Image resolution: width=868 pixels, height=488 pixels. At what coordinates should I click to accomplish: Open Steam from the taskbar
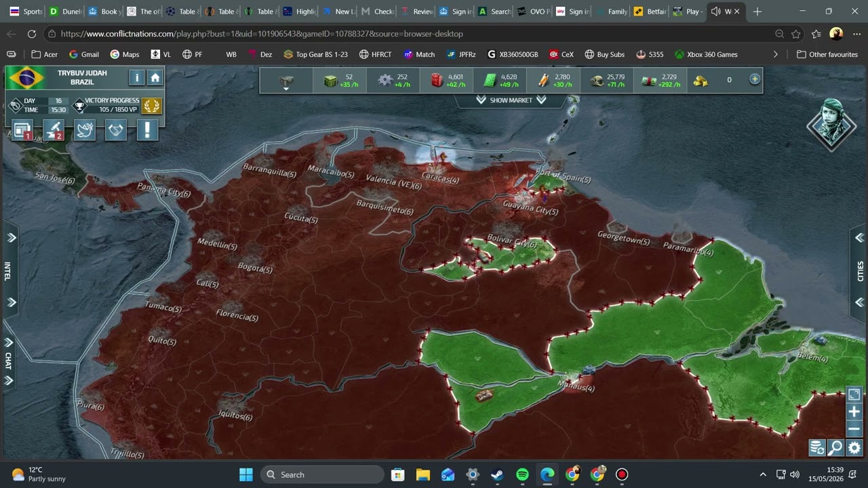point(498,474)
